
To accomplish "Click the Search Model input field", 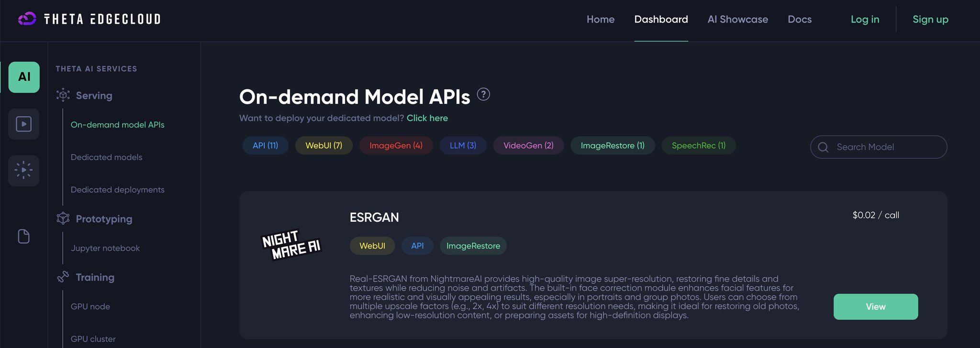I will click(x=878, y=147).
